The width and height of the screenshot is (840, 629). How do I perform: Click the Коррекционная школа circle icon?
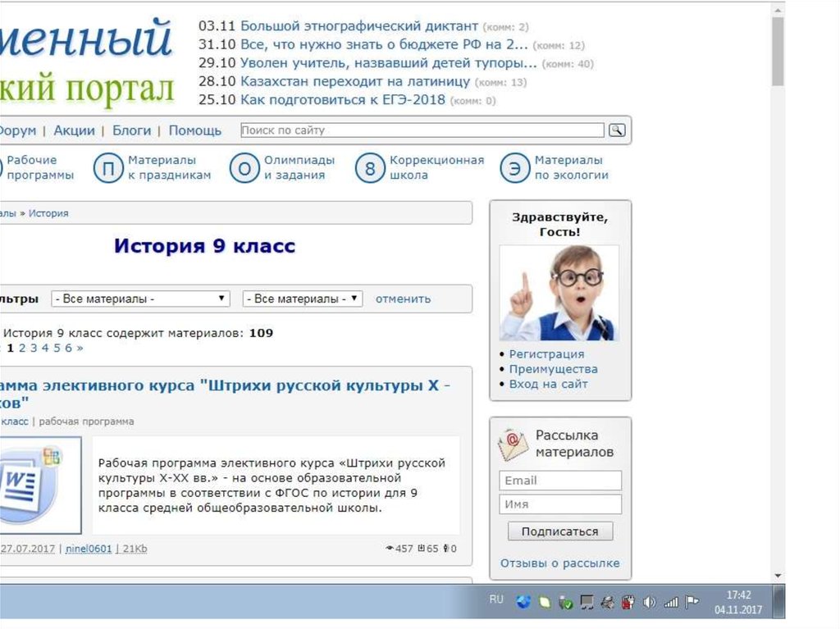click(x=369, y=168)
